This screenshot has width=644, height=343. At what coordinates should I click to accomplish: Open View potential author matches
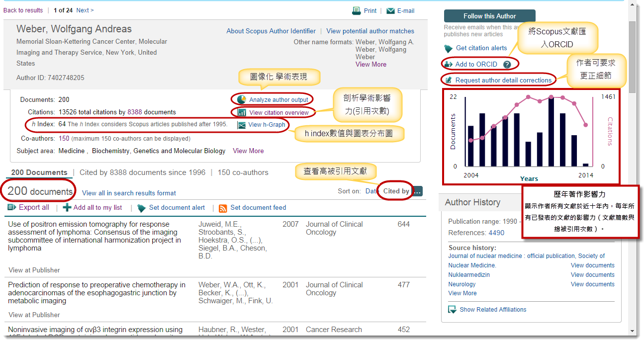tap(370, 31)
